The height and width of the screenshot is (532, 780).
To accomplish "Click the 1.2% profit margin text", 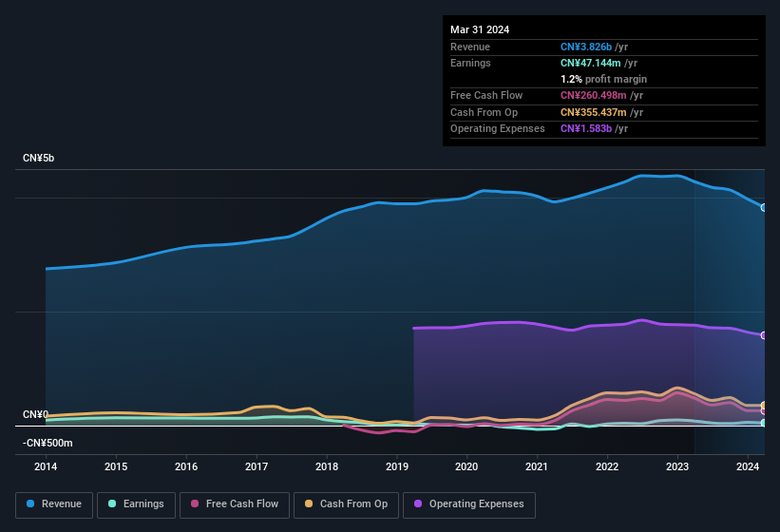I will pyautogui.click(x=603, y=79).
